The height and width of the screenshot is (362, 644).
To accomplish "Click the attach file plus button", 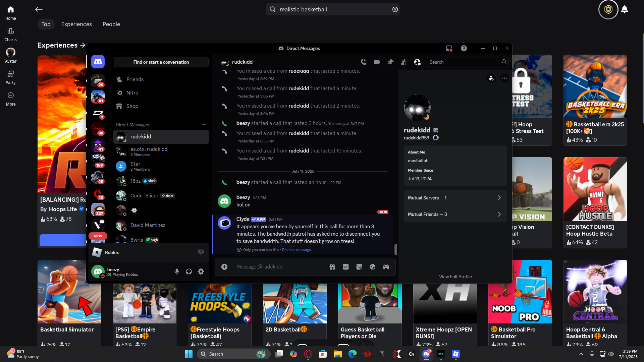I will pos(224,267).
